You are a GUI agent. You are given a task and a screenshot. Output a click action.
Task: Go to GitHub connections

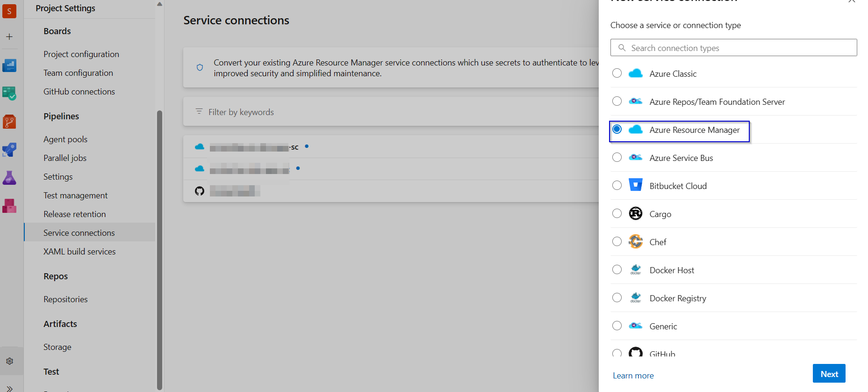click(x=79, y=92)
